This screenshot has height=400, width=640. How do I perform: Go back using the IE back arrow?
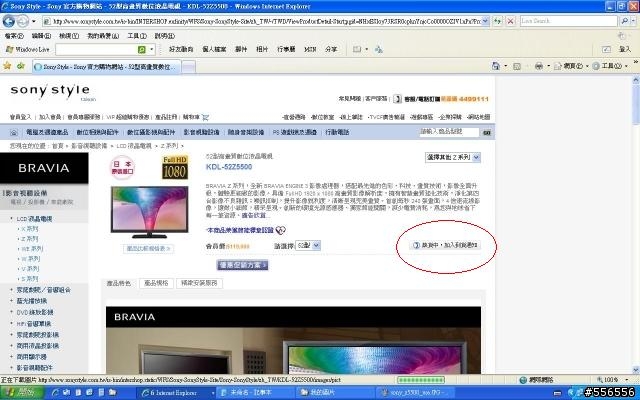pos(9,21)
